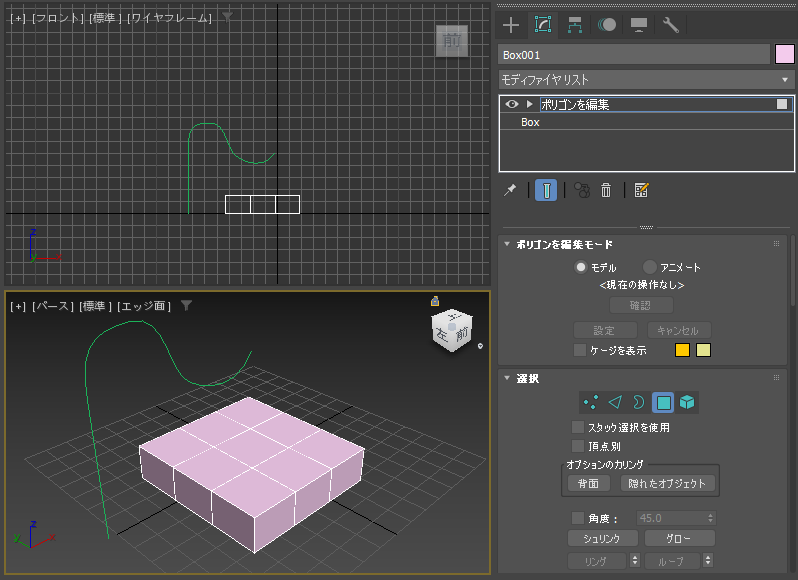Open the light yellow cage color swatch
This screenshot has width=798, height=580.
[x=703, y=350]
